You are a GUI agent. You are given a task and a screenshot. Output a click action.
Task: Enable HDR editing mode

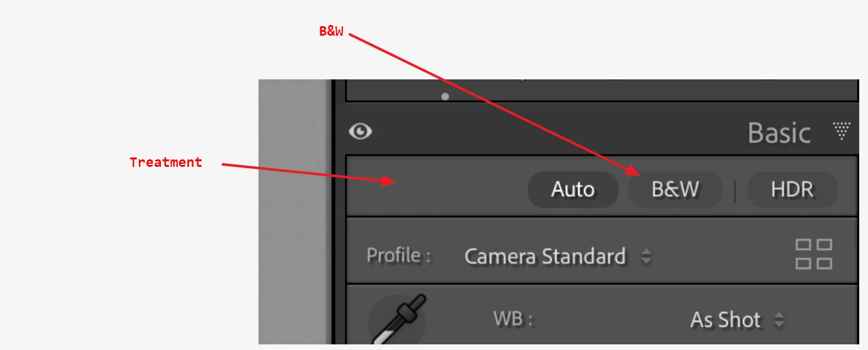(792, 189)
